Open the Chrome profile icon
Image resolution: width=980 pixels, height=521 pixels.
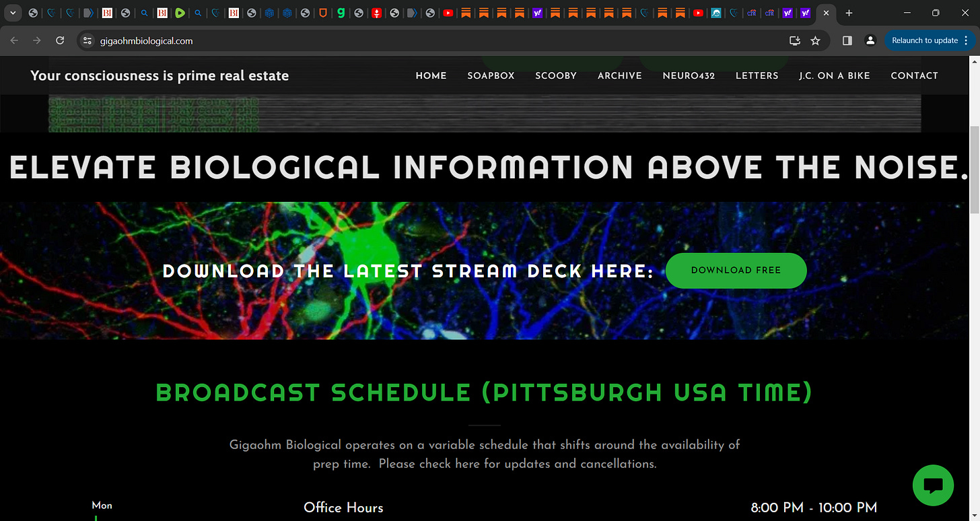pyautogui.click(x=870, y=40)
